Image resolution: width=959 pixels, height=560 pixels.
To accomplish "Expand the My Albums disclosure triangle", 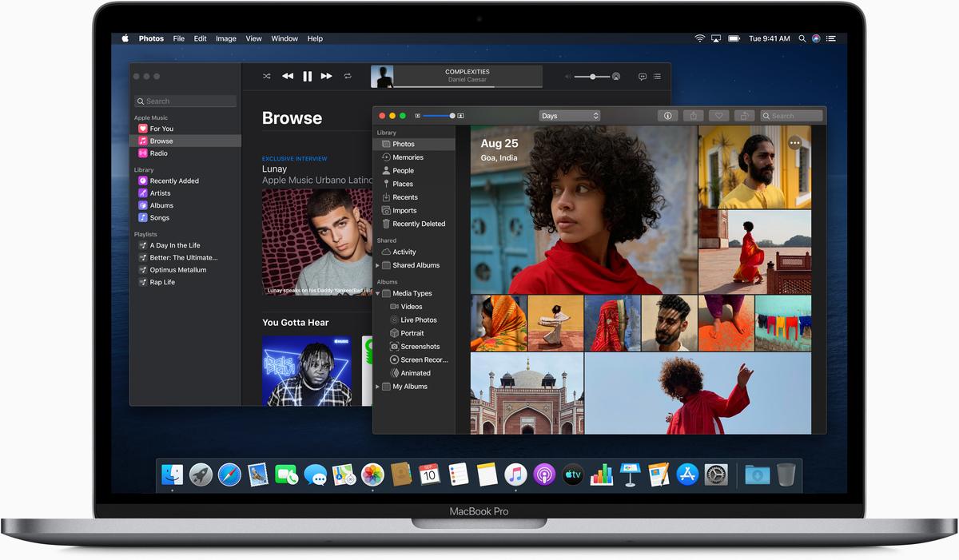I will pyautogui.click(x=378, y=387).
